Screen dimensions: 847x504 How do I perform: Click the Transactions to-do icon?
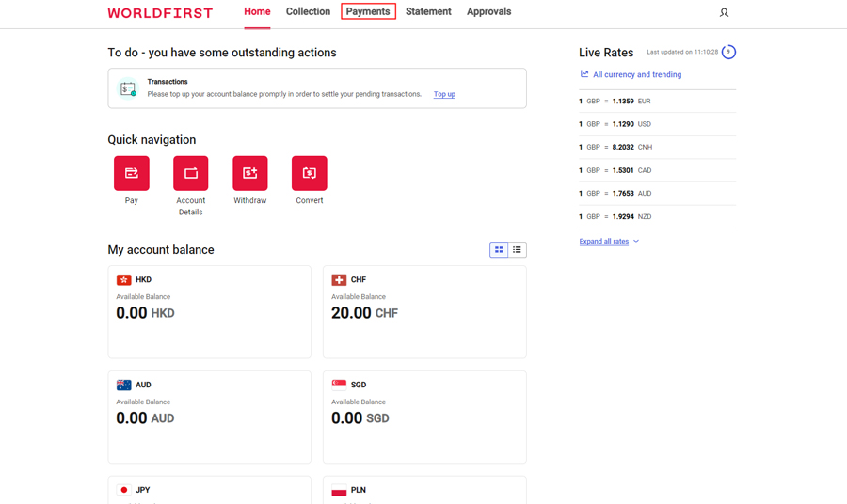click(128, 88)
